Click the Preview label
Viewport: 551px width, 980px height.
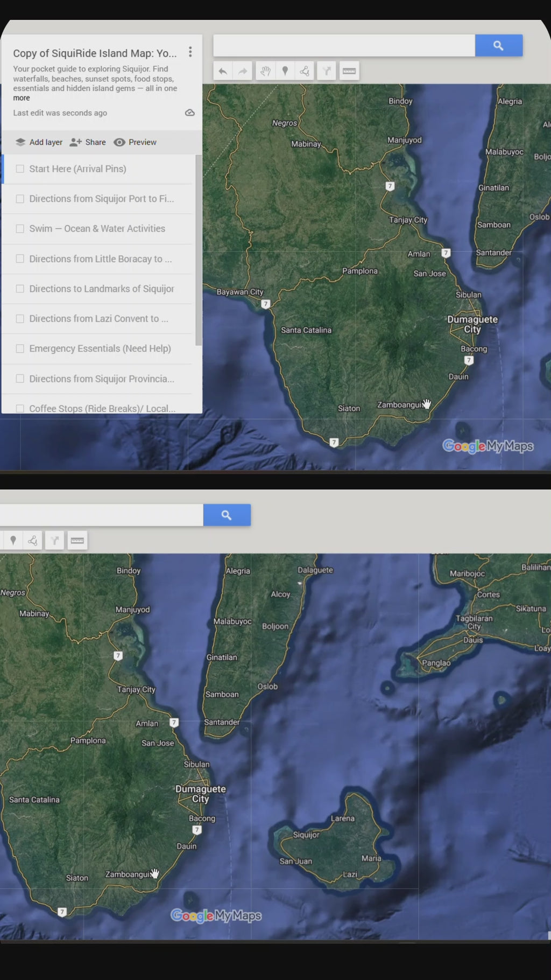[143, 142]
